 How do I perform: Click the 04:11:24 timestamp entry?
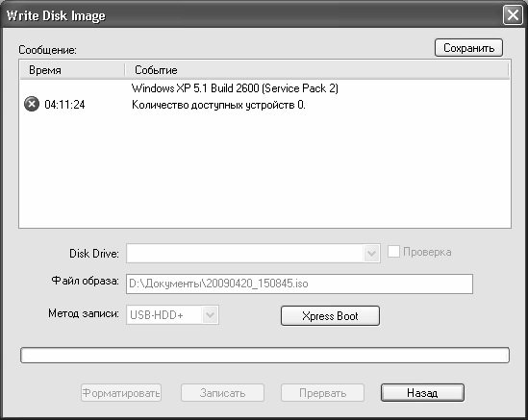click(x=64, y=105)
